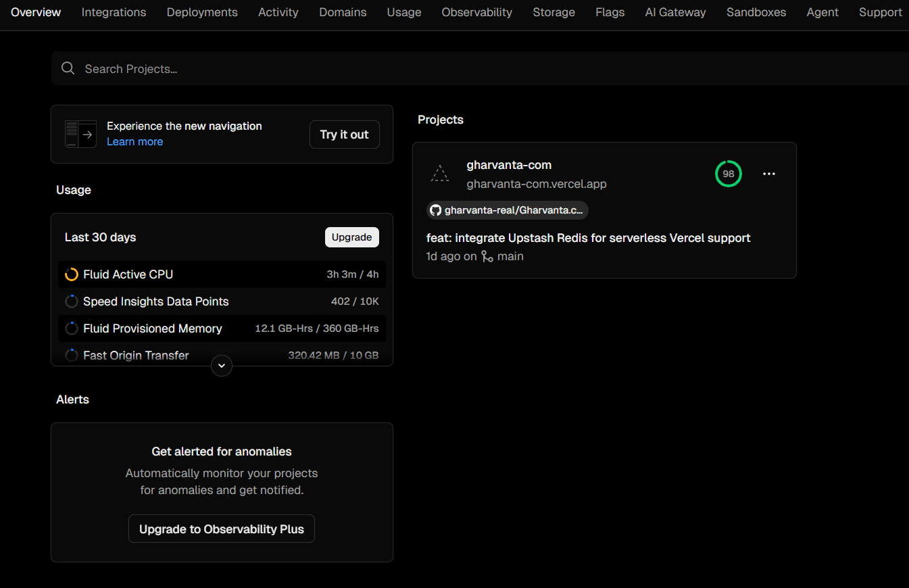Click the '1d ago on' timestamp text
This screenshot has height=588, width=909.
pos(451,256)
